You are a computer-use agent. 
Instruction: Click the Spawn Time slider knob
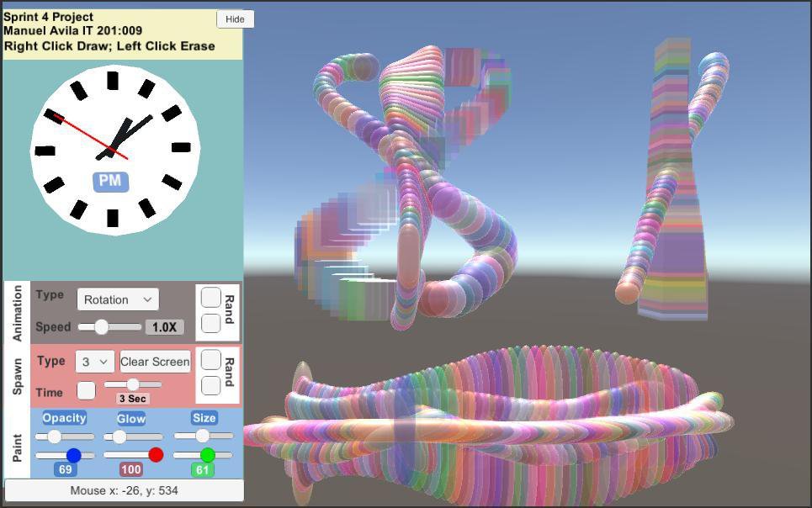pos(133,384)
